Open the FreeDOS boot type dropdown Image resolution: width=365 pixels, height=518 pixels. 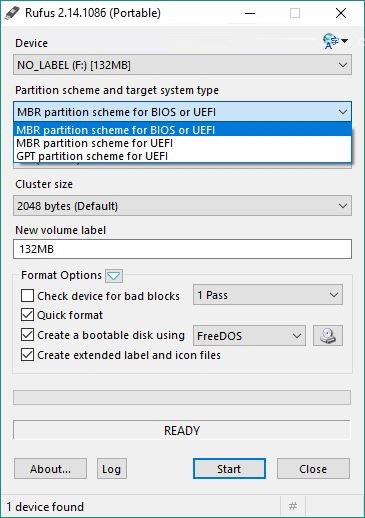[249, 336]
